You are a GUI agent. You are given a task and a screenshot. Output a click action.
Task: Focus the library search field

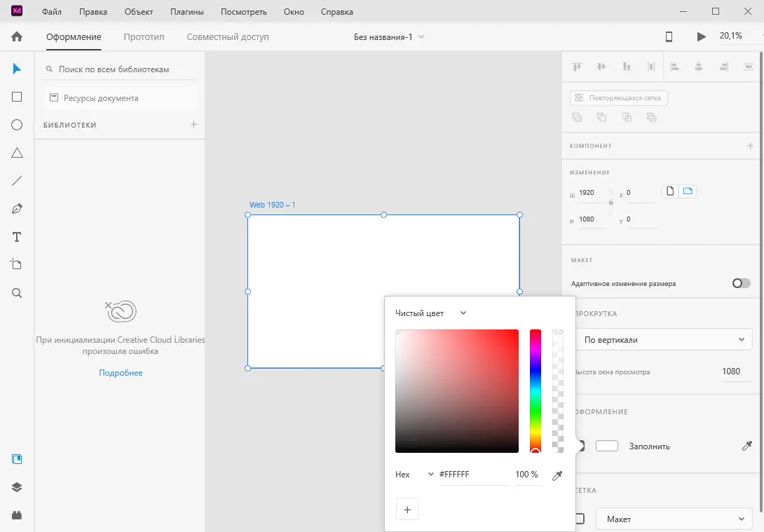120,69
